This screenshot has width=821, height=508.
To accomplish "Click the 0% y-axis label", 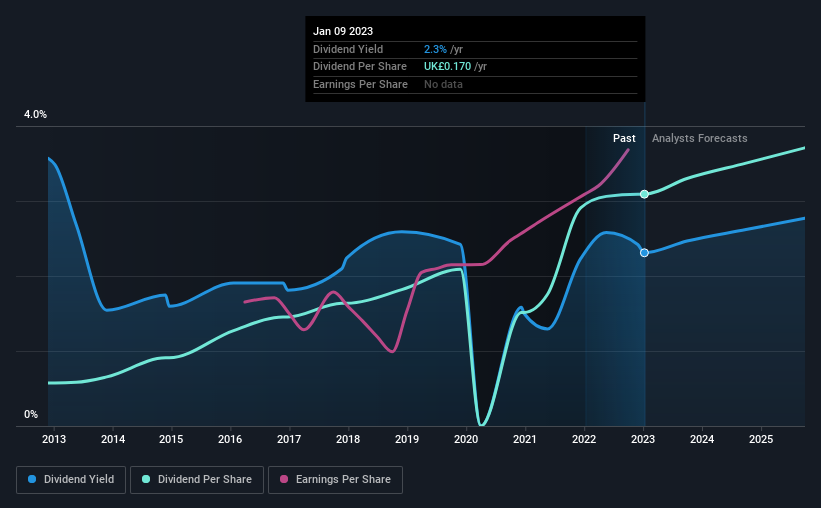I will (x=31, y=414).
